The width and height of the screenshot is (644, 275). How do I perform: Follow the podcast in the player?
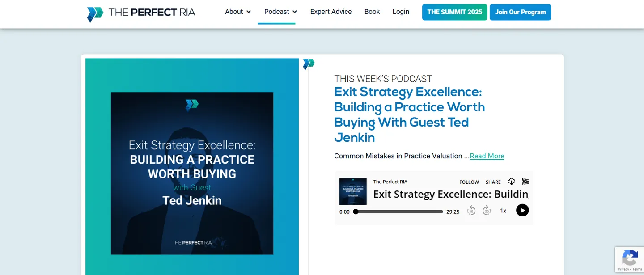(x=469, y=182)
